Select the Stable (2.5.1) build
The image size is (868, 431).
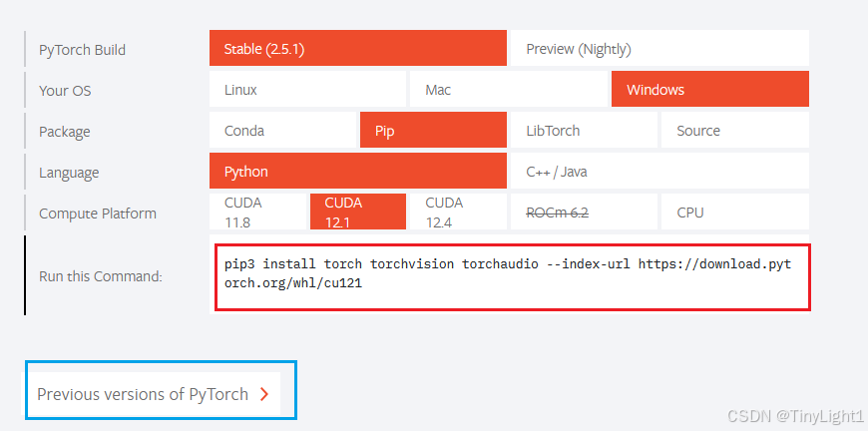coord(357,48)
